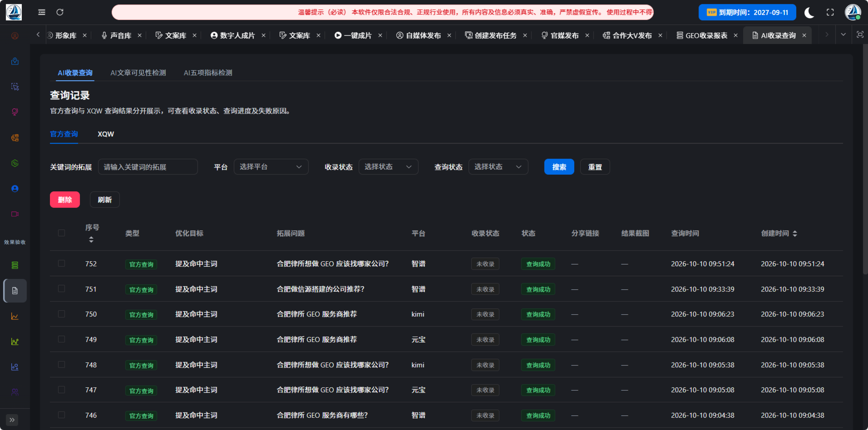Close the GEO收录报表 tab
The width and height of the screenshot is (868, 430).
pos(736,35)
